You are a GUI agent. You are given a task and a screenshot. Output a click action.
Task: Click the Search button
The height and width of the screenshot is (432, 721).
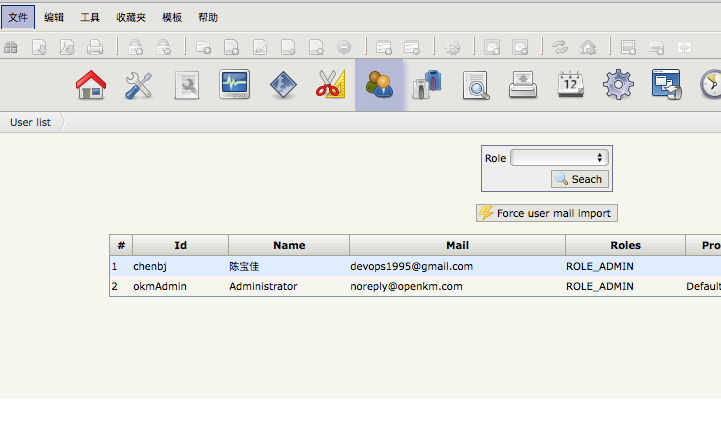579,179
